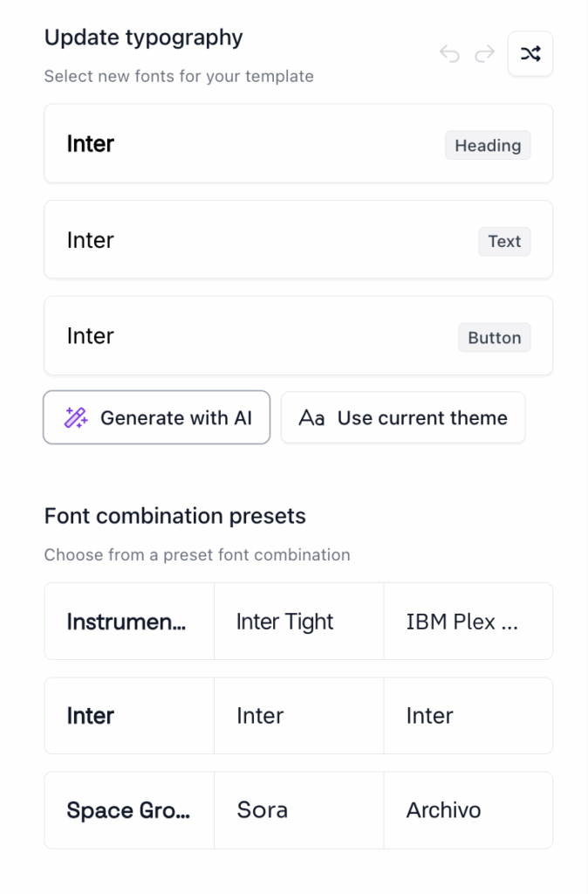The image size is (588, 894).
Task: Click the Generate with AI button
Action: tap(156, 417)
